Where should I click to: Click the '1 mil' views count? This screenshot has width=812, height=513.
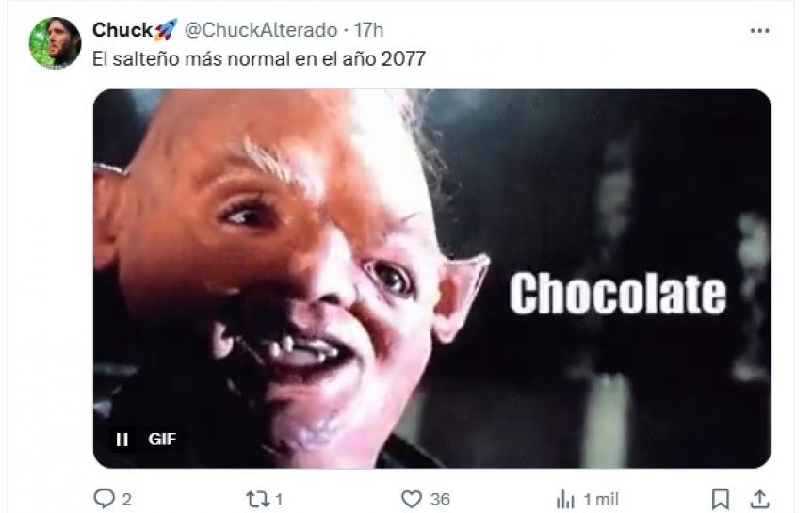[x=601, y=500]
